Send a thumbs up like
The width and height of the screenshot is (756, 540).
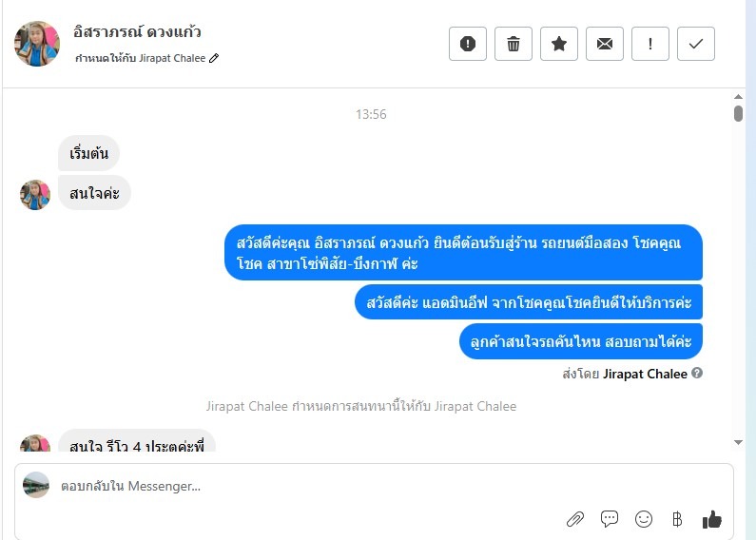tap(711, 519)
